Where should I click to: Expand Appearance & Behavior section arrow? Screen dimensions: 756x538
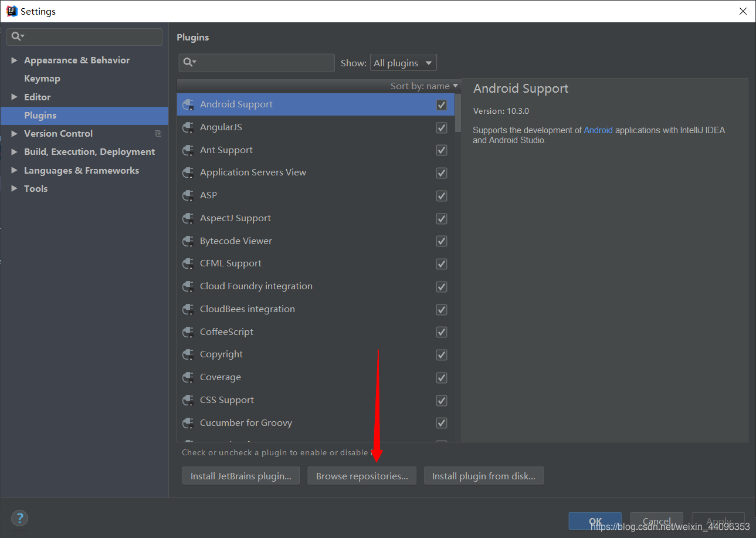pyautogui.click(x=14, y=60)
